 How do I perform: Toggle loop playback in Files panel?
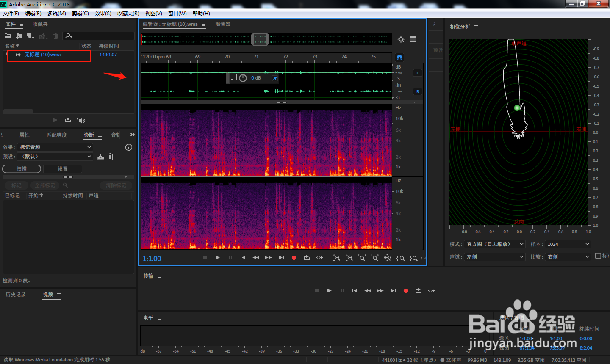pyautogui.click(x=68, y=120)
